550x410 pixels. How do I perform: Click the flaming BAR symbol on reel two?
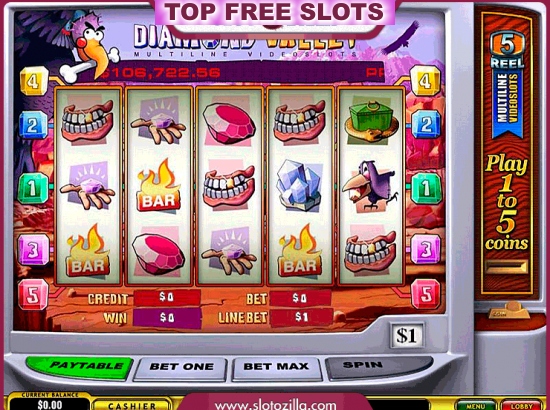[159, 186]
